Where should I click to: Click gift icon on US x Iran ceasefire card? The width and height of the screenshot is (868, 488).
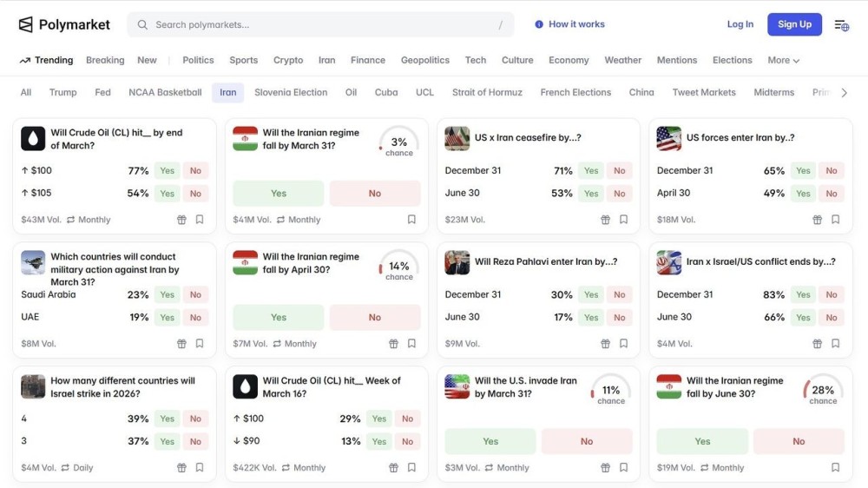(x=605, y=220)
